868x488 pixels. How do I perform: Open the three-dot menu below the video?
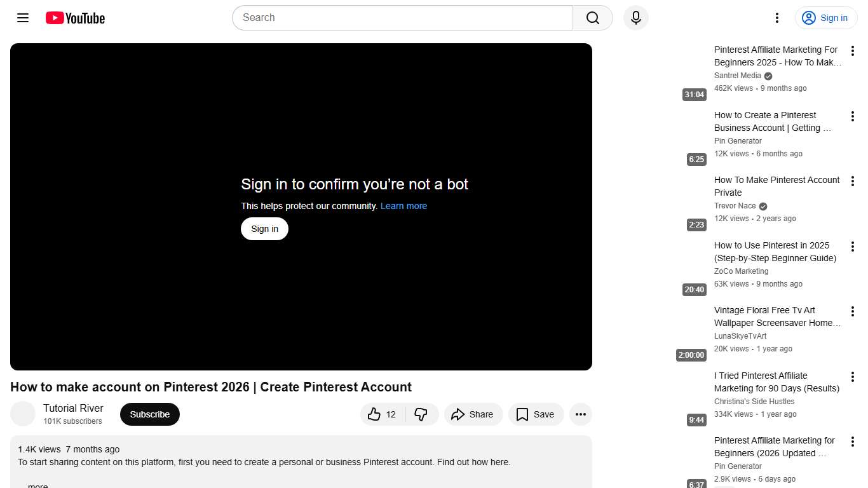point(580,414)
